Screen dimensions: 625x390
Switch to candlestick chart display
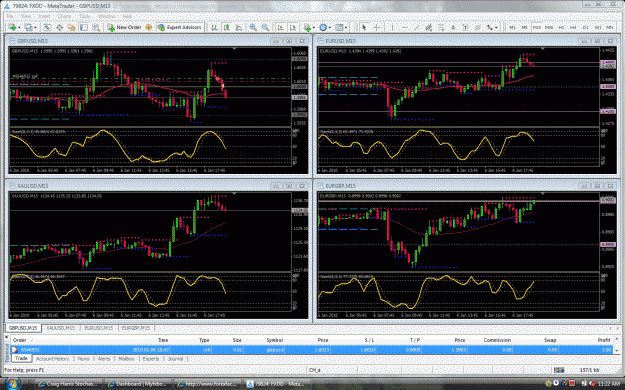226,27
